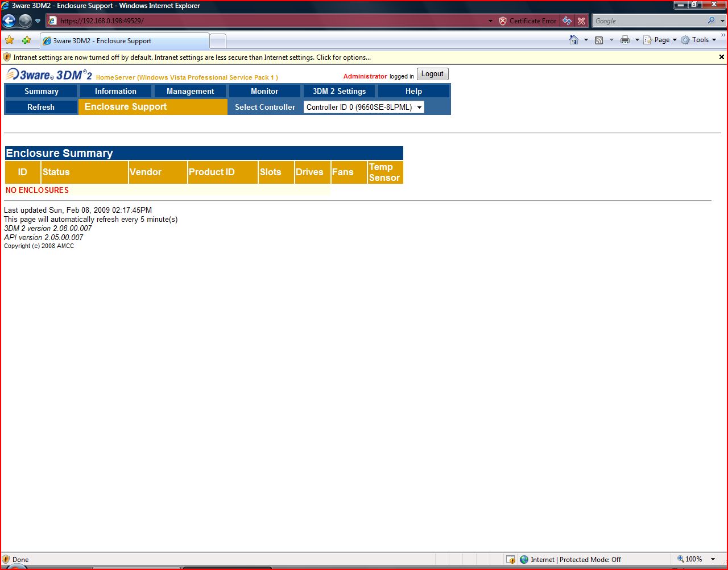Click the search magnifier icon
Screen dimensions: 728x570
coord(712,20)
